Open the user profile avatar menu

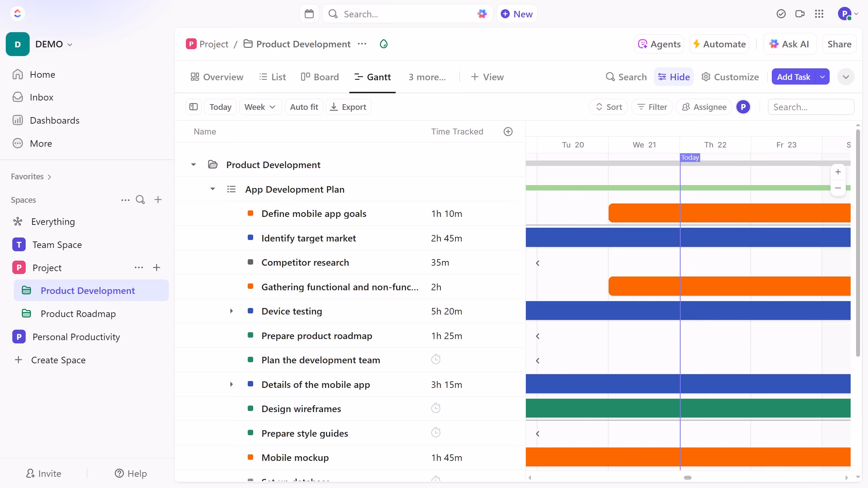[x=848, y=14]
